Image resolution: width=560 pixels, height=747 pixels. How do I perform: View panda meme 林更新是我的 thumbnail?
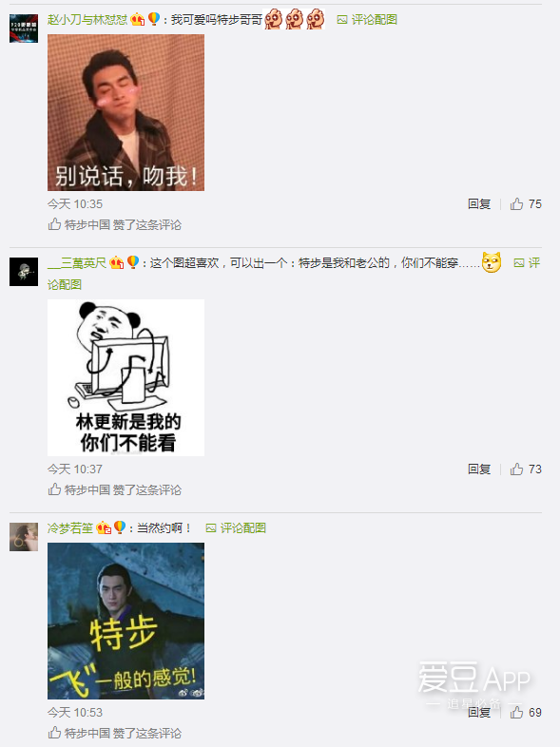tap(126, 378)
